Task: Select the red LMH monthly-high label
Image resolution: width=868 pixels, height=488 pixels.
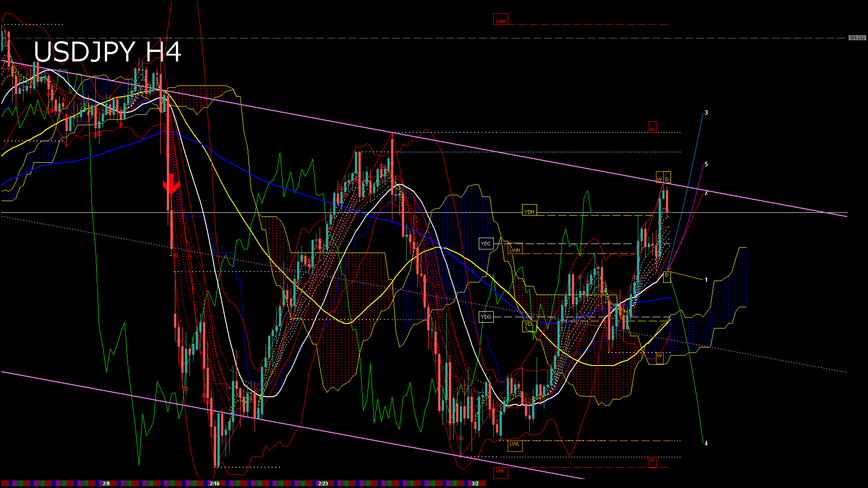Action: [500, 20]
